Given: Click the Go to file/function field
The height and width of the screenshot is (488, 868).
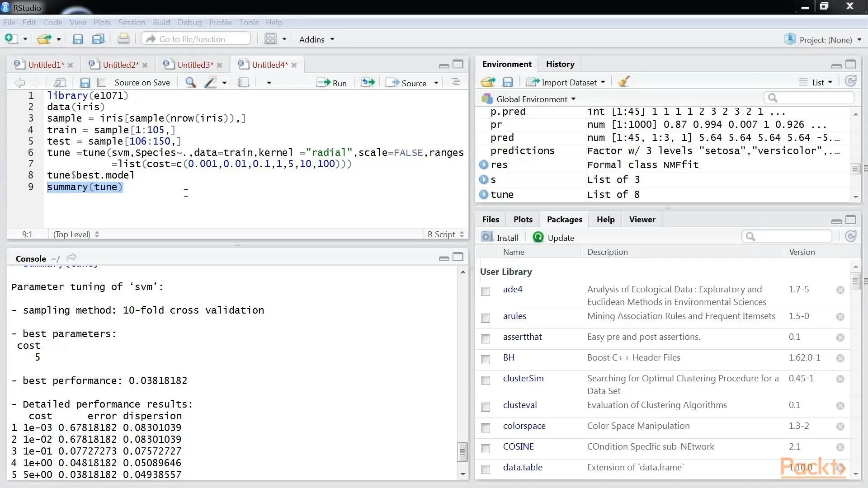Looking at the screenshot, I should pos(196,39).
